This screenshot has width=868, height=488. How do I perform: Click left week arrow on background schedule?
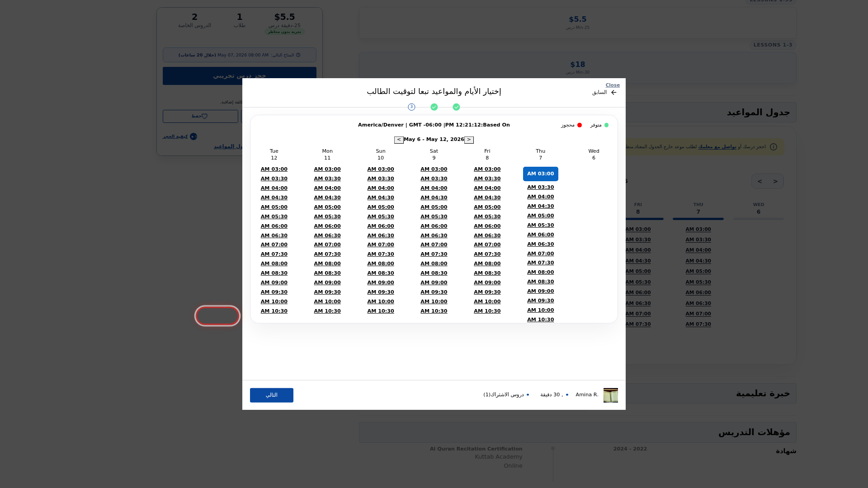760,182
